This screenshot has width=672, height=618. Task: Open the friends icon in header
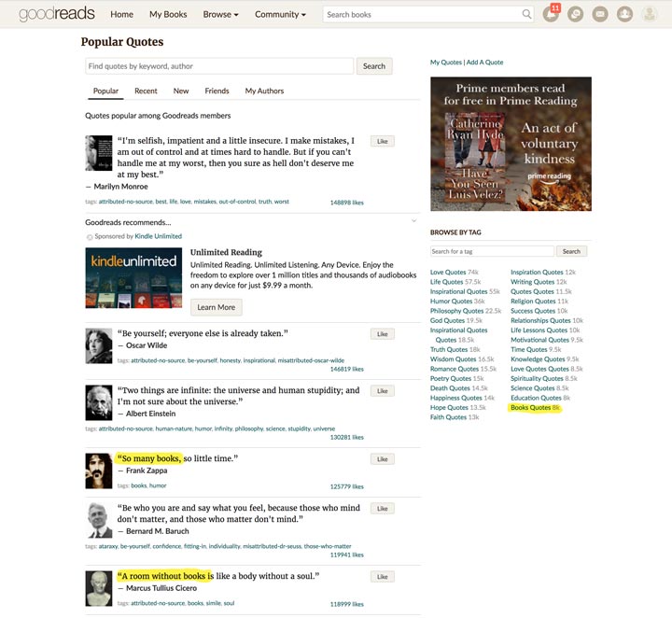click(624, 14)
